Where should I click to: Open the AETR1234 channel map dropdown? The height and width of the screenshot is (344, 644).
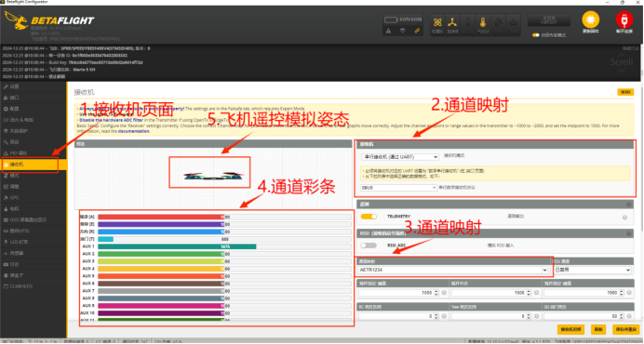tap(453, 271)
